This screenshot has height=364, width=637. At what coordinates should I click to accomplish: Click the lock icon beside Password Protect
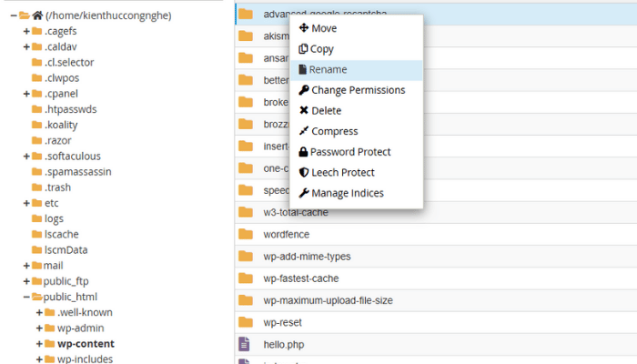coord(304,152)
